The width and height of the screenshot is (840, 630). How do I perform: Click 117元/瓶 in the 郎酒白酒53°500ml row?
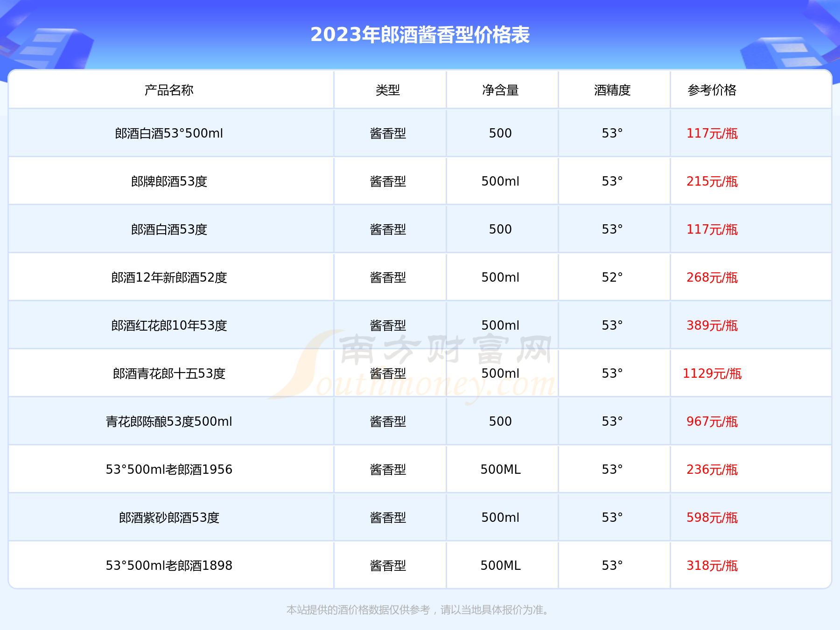point(712,133)
